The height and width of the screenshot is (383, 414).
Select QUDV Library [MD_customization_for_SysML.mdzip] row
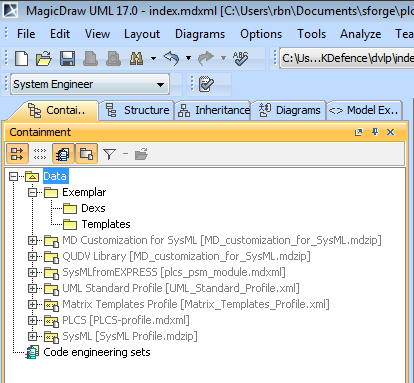[x=186, y=256]
